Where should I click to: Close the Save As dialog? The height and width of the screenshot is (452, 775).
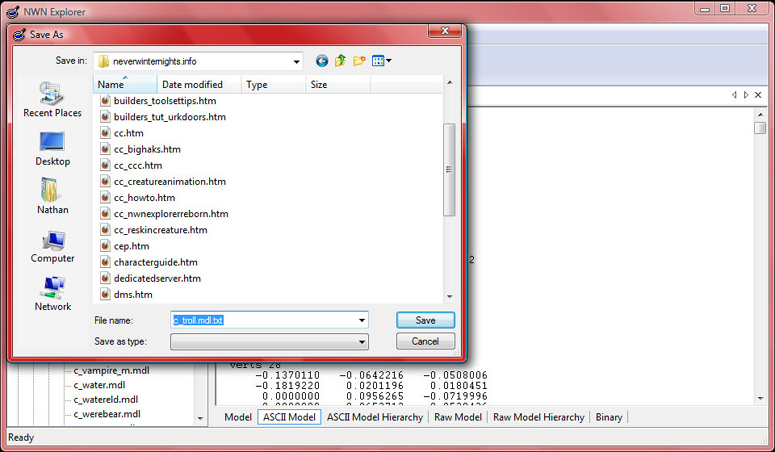tap(445, 31)
